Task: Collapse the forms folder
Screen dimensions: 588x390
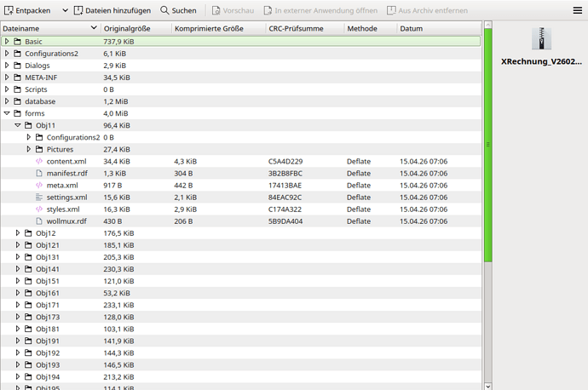Action: tap(7, 113)
